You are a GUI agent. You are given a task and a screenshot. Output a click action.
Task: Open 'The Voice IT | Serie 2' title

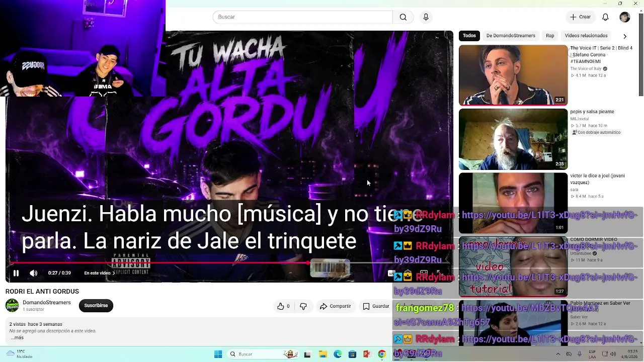point(601,54)
